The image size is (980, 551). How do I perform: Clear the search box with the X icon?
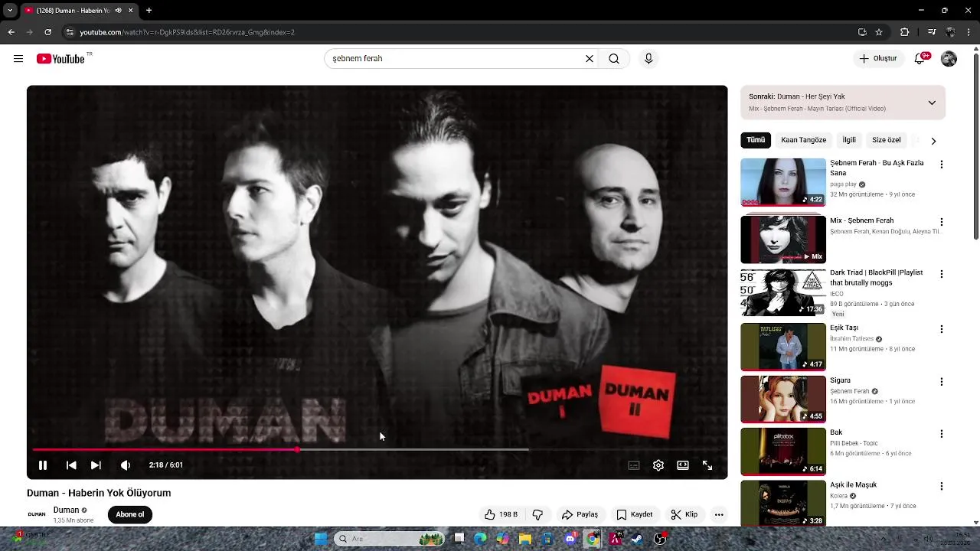(590, 59)
